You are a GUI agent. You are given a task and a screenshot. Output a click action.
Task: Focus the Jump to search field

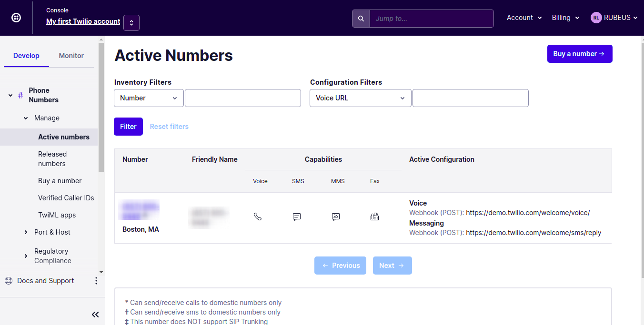432,19
